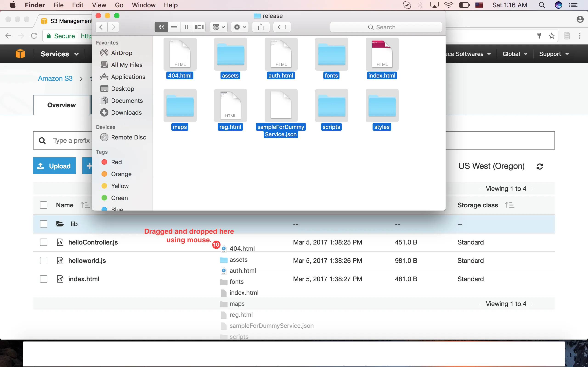The width and height of the screenshot is (588, 367).
Task: Open the Finder action gear dropdown
Action: click(240, 27)
